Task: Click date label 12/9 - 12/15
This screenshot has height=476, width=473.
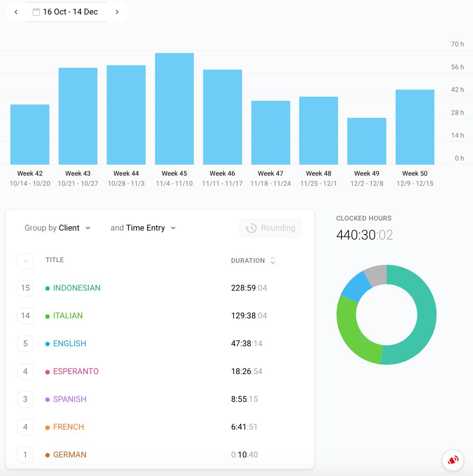Action: tap(415, 183)
